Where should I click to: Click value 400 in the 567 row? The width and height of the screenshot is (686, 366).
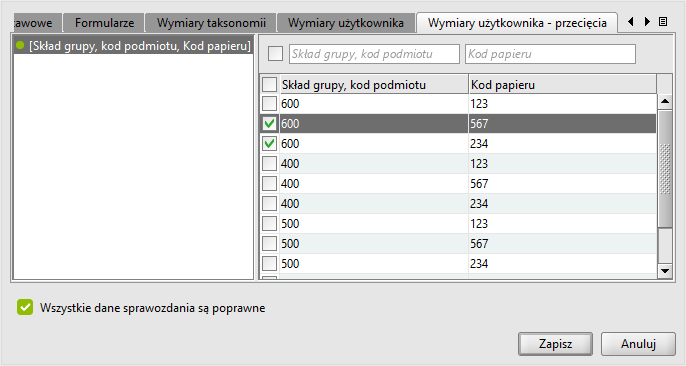(x=290, y=184)
